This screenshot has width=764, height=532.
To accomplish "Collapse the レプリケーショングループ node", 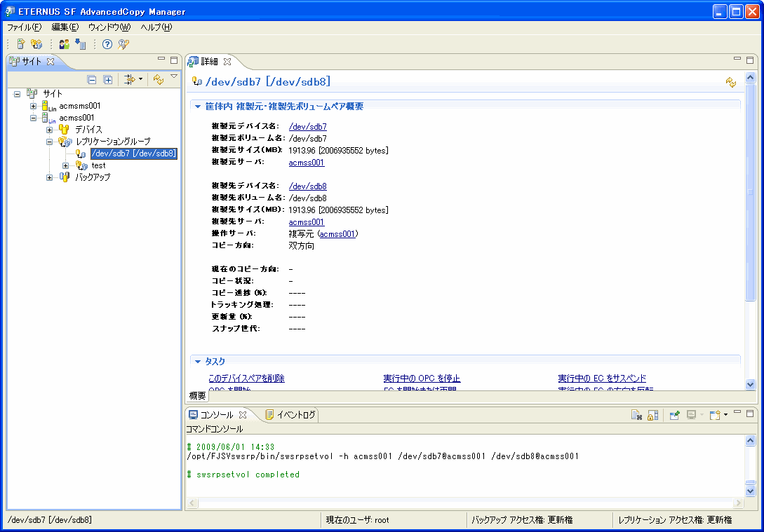I will 49,142.
